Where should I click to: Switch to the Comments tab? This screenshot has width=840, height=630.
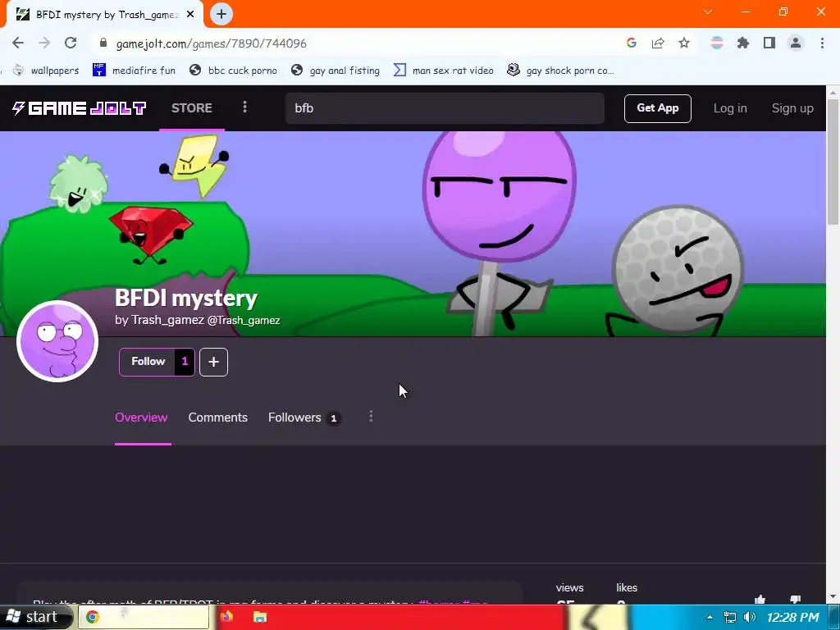click(218, 418)
